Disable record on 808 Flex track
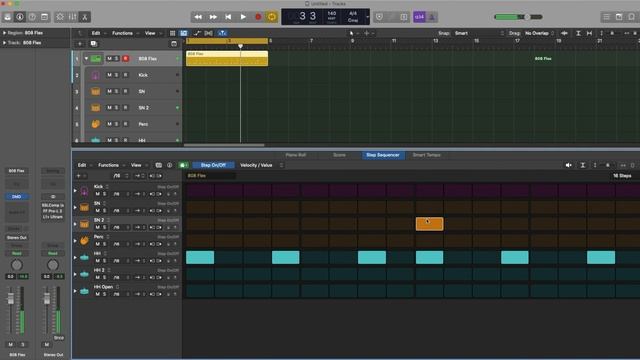 [125, 59]
